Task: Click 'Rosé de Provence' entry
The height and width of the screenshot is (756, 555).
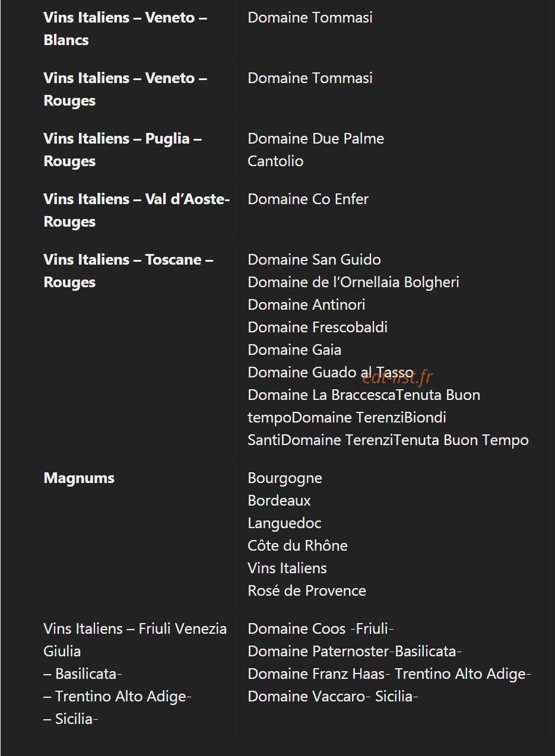Action: point(307,591)
